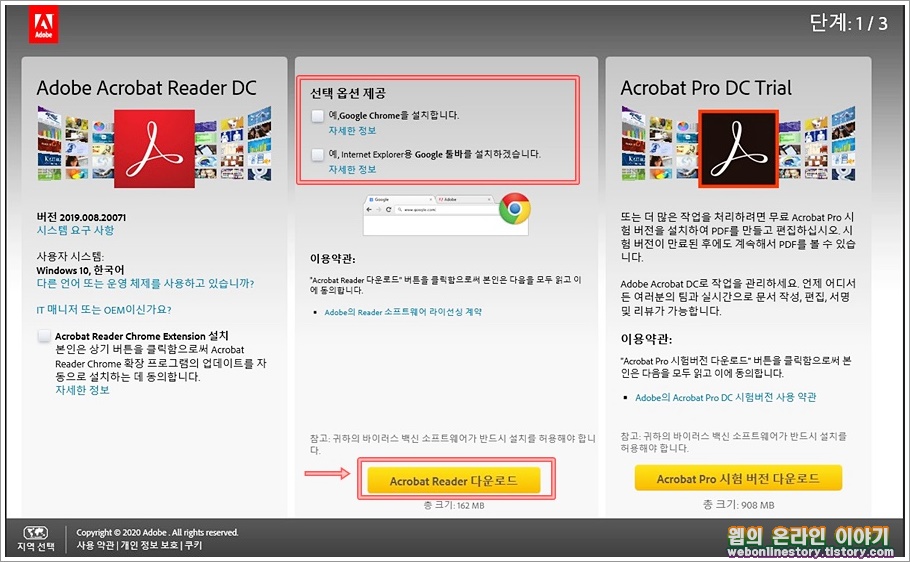Click the Acrobat Pro 시험 버전 다운로드 button

[x=738, y=478]
